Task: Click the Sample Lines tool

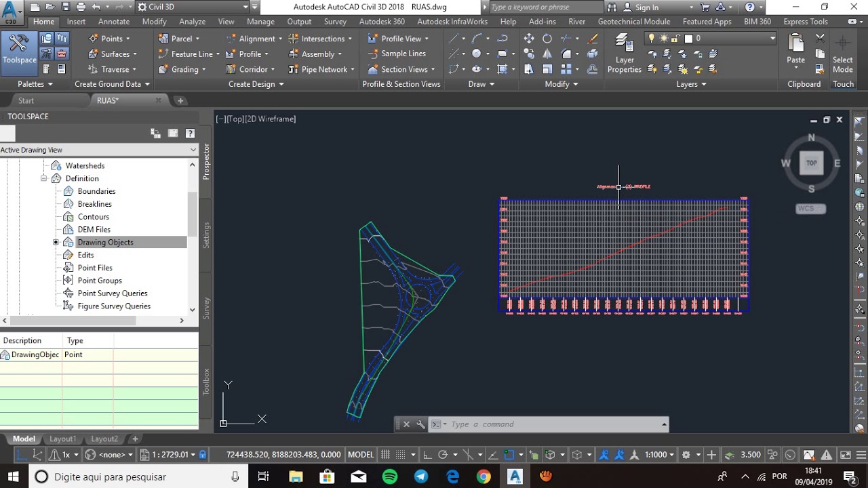Action: point(397,54)
